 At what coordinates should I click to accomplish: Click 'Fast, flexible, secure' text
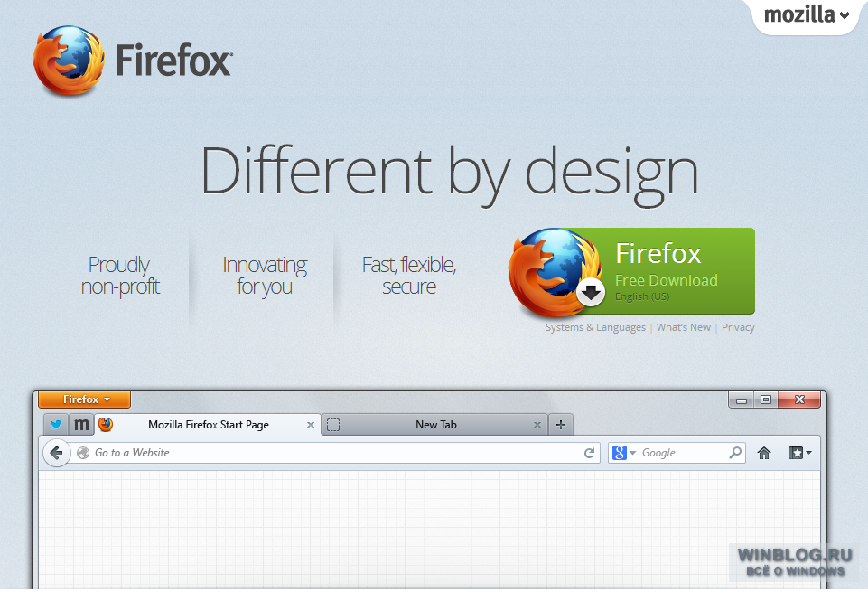[x=409, y=276]
